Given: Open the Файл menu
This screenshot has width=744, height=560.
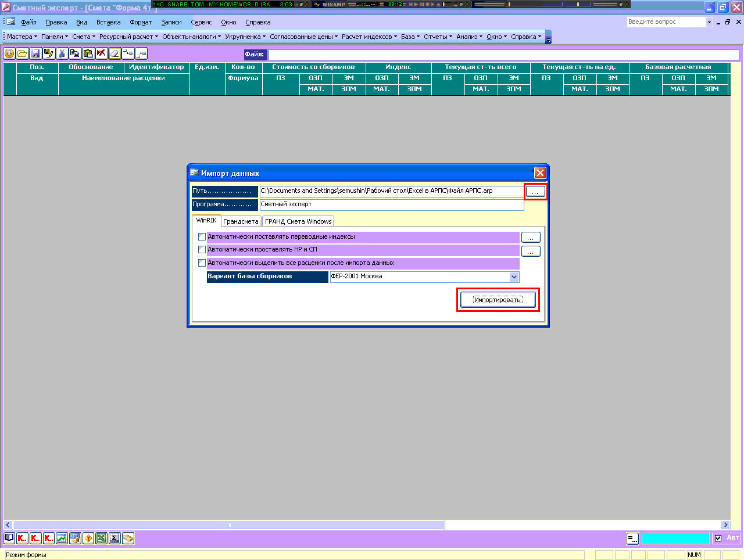Looking at the screenshot, I should pos(28,22).
